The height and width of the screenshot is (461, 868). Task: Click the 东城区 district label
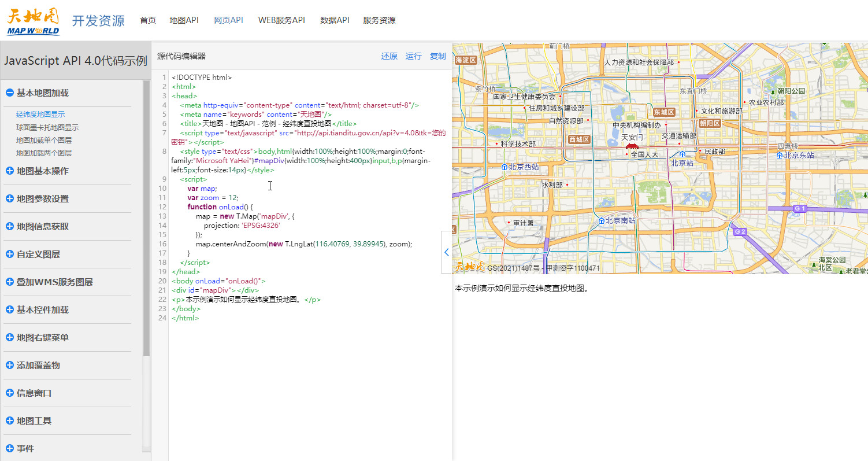[664, 112]
